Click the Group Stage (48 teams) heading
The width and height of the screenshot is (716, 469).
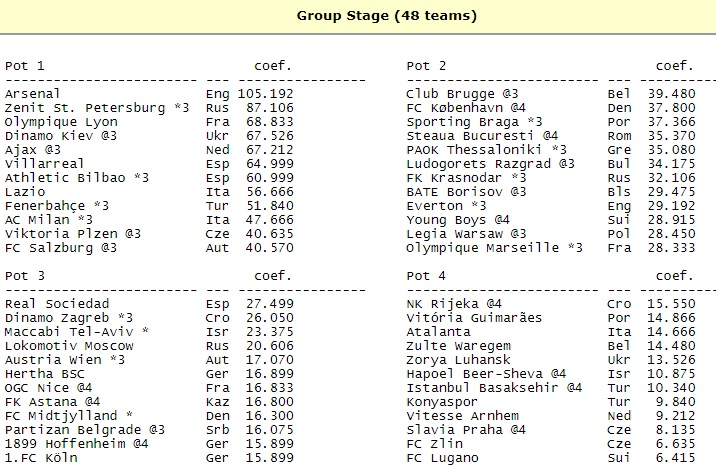coord(387,16)
